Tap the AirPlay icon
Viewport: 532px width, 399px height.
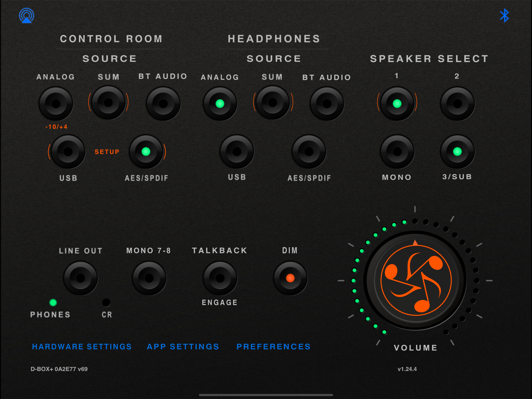click(x=27, y=15)
